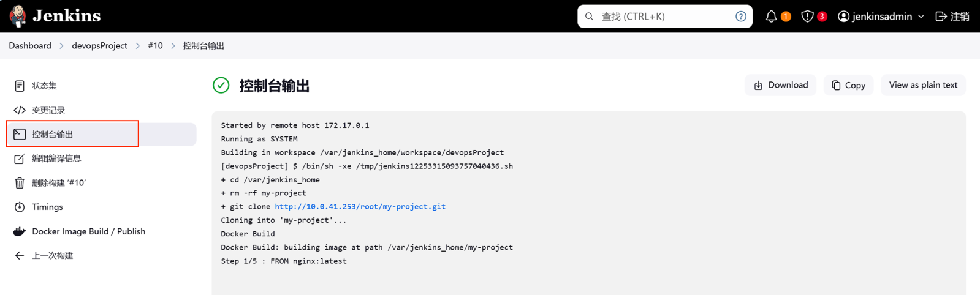Open build #10 breadcrumb
Viewport: 980px width, 295px height.
tap(155, 46)
